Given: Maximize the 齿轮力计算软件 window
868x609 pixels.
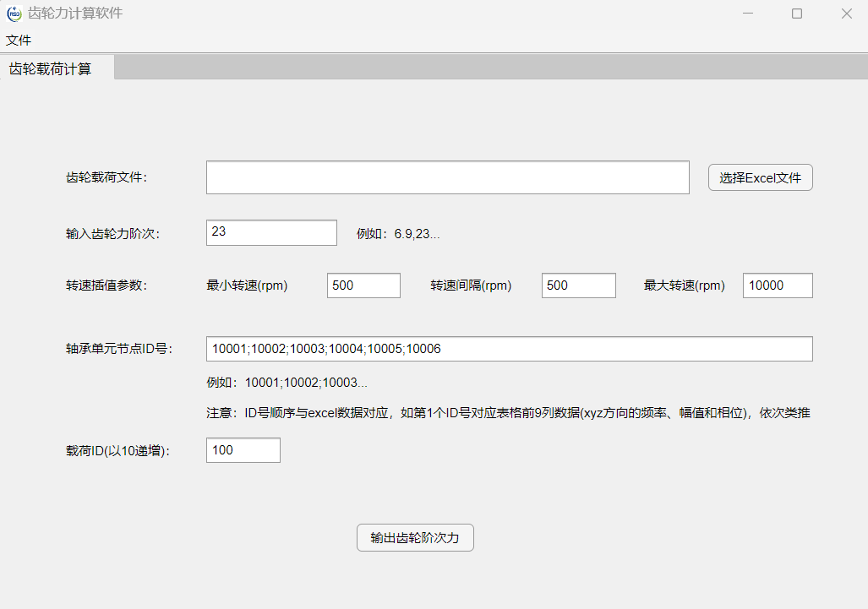Looking at the screenshot, I should pos(797,14).
